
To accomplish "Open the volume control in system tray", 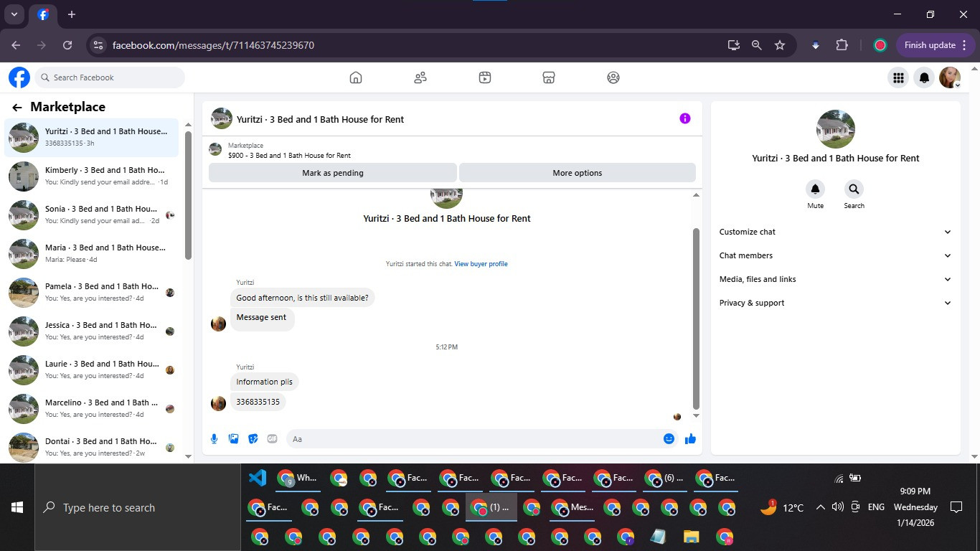I will click(x=837, y=507).
